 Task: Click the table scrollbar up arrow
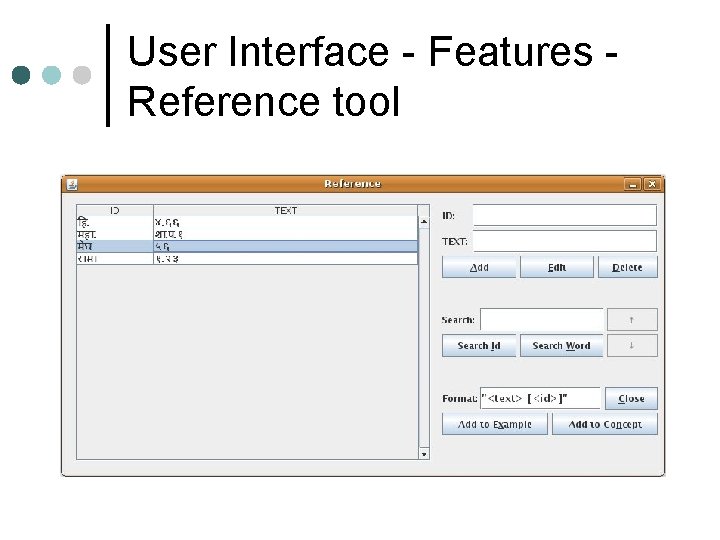(424, 222)
